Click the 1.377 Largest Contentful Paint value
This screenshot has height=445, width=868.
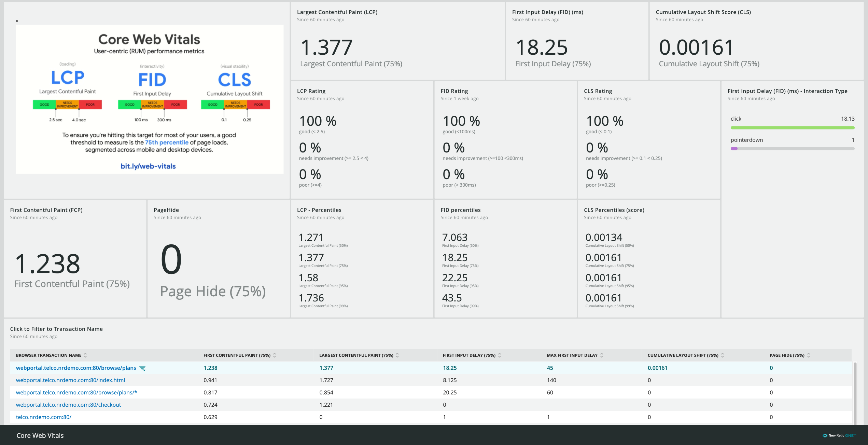tap(326, 47)
